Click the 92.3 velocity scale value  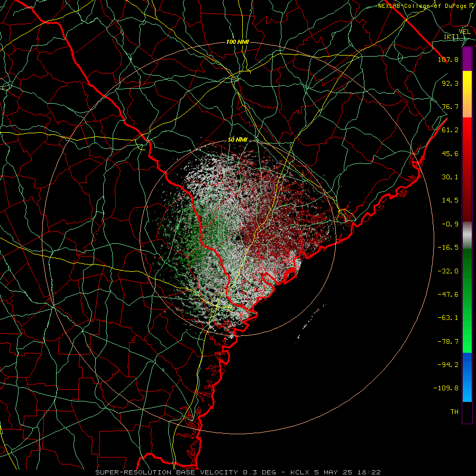[450, 83]
